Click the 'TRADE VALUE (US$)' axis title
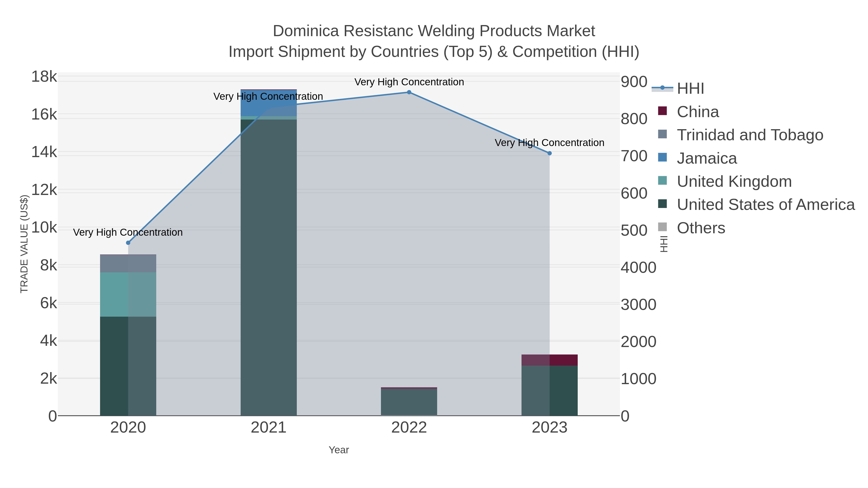This screenshot has width=868, height=488. [x=24, y=244]
